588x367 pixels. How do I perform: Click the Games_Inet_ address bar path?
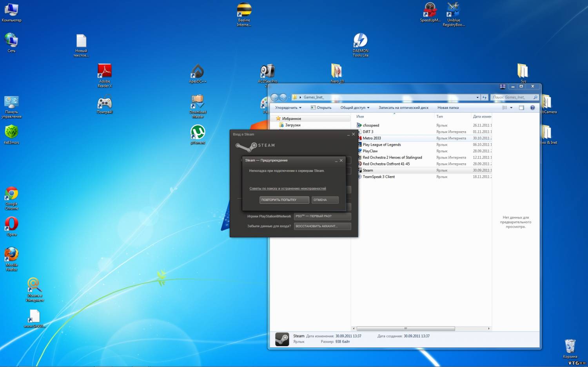click(314, 97)
